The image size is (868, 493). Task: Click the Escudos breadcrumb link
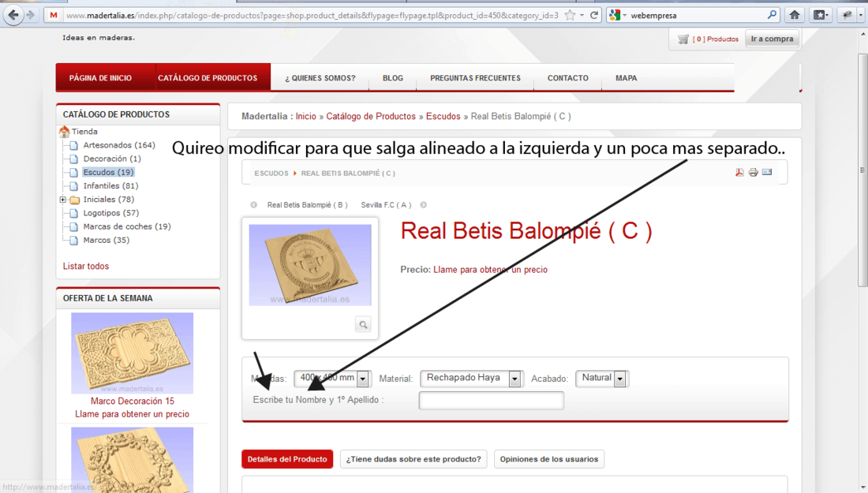tap(443, 116)
